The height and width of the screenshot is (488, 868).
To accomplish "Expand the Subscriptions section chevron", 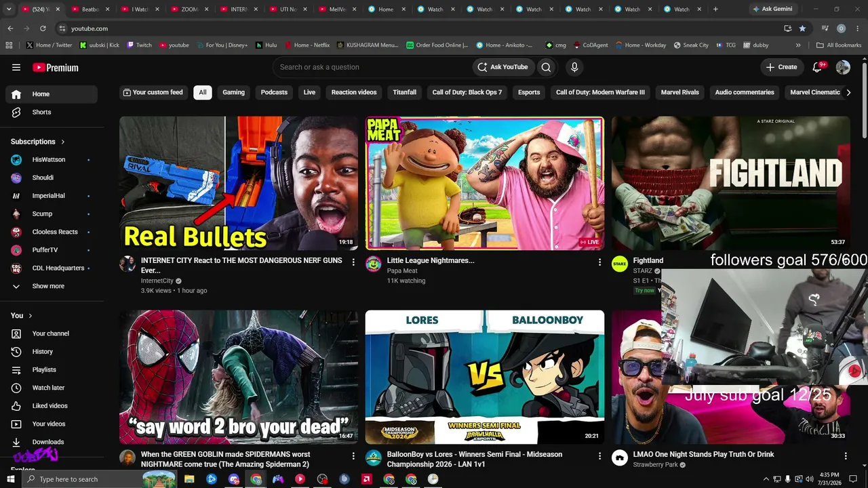I will coord(63,142).
